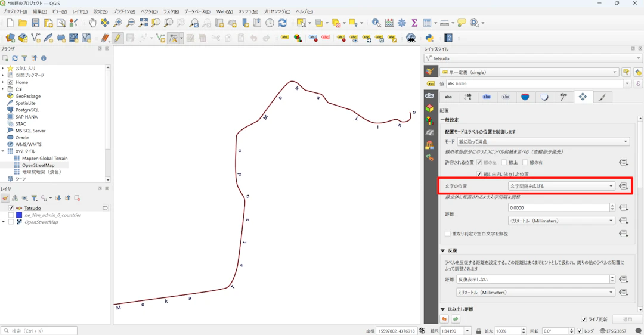Select the Measure ruler tool

pyautogui.click(x=444, y=23)
